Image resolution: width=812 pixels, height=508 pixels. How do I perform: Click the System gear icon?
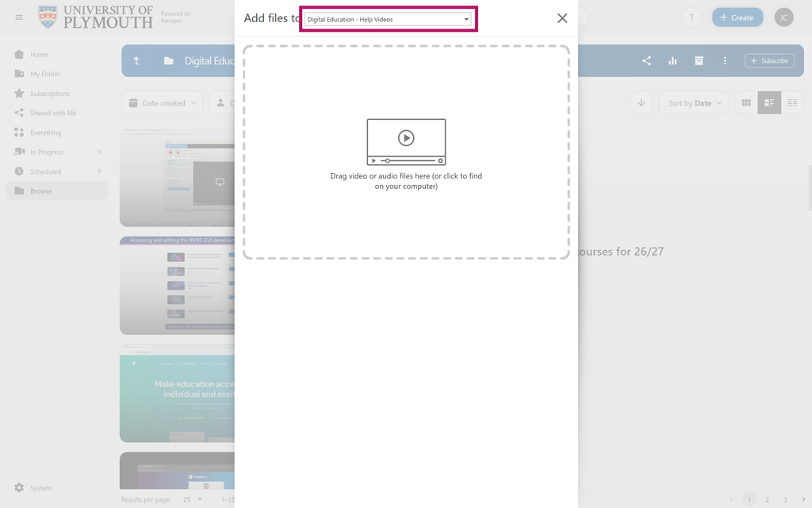pyautogui.click(x=19, y=488)
